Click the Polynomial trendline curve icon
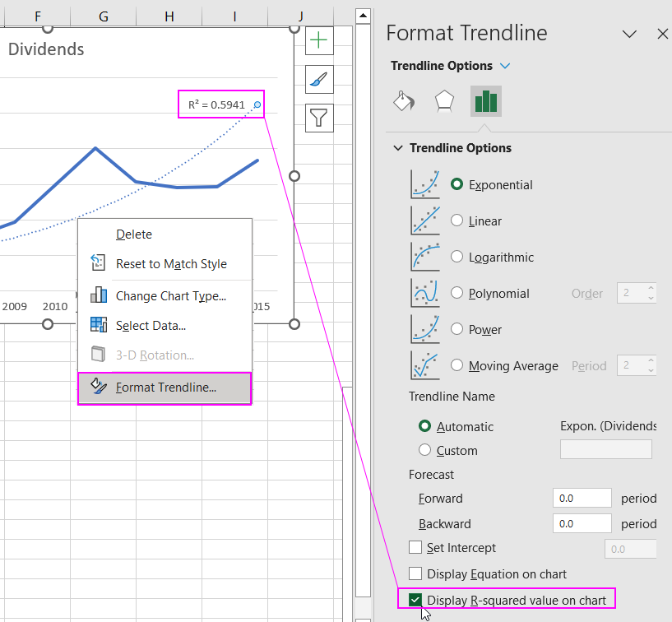Image resolution: width=672 pixels, height=622 pixels. point(425,293)
